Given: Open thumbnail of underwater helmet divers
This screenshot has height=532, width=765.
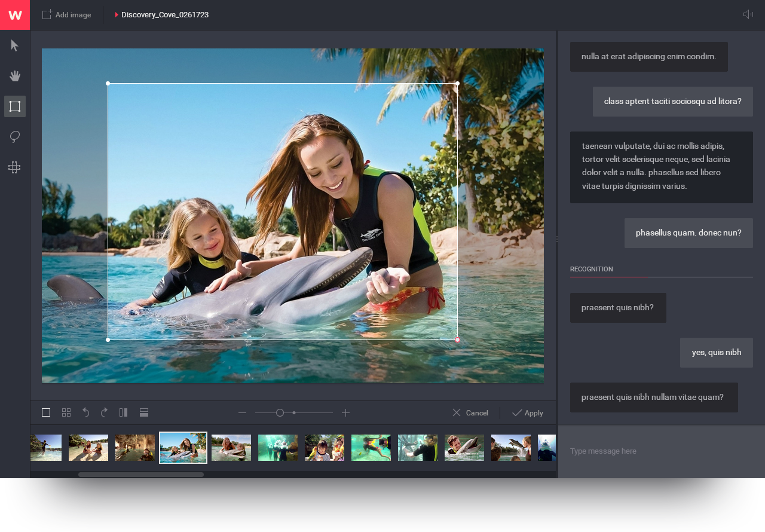Looking at the screenshot, I should tap(278, 448).
